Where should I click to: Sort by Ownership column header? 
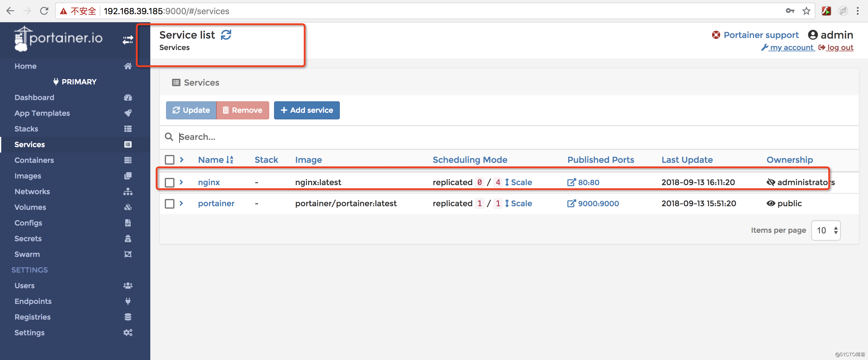pyautogui.click(x=790, y=159)
